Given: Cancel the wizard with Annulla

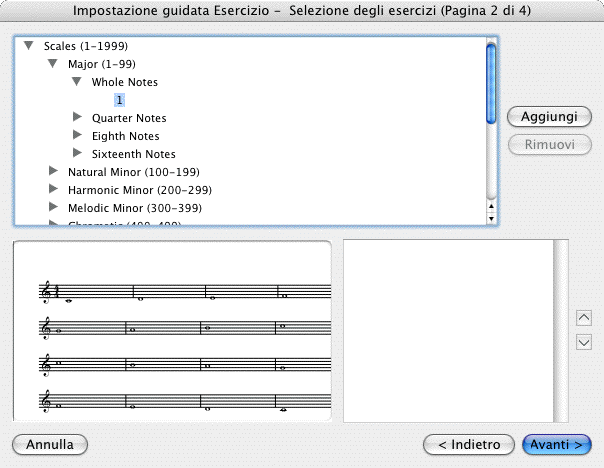Looking at the screenshot, I should click(x=50, y=444).
